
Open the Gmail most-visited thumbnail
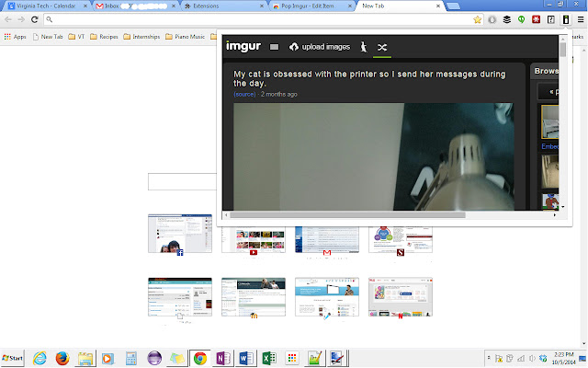[327, 239]
